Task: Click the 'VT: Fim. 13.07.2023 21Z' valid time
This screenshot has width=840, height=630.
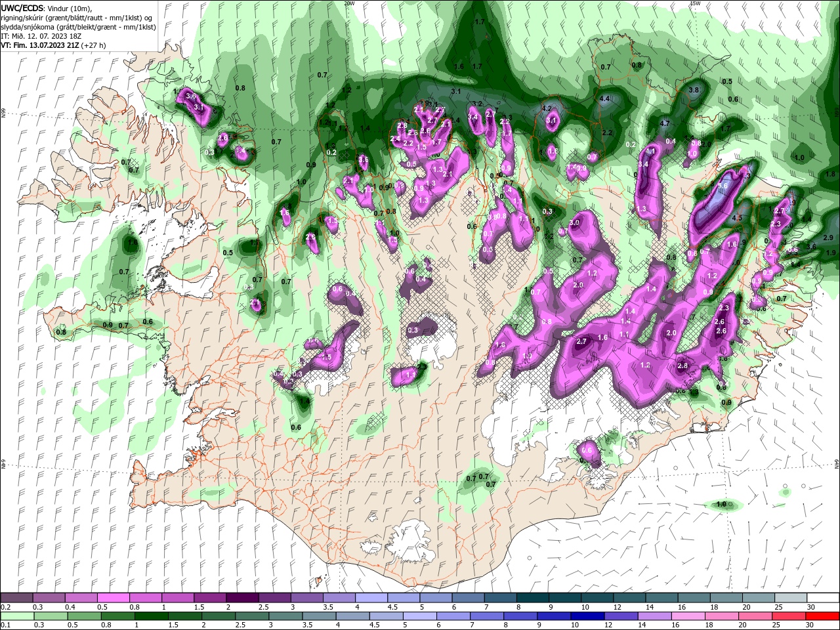Action: 41,46
